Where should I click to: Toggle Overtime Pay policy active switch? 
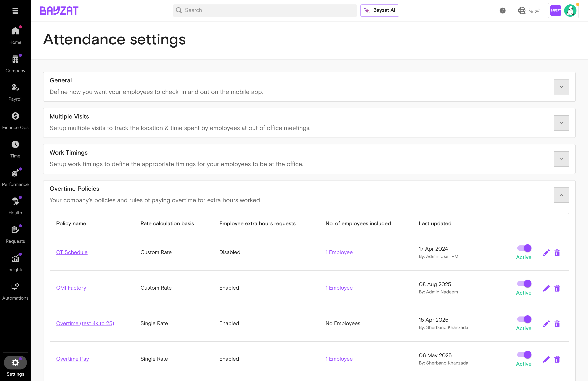click(524, 355)
